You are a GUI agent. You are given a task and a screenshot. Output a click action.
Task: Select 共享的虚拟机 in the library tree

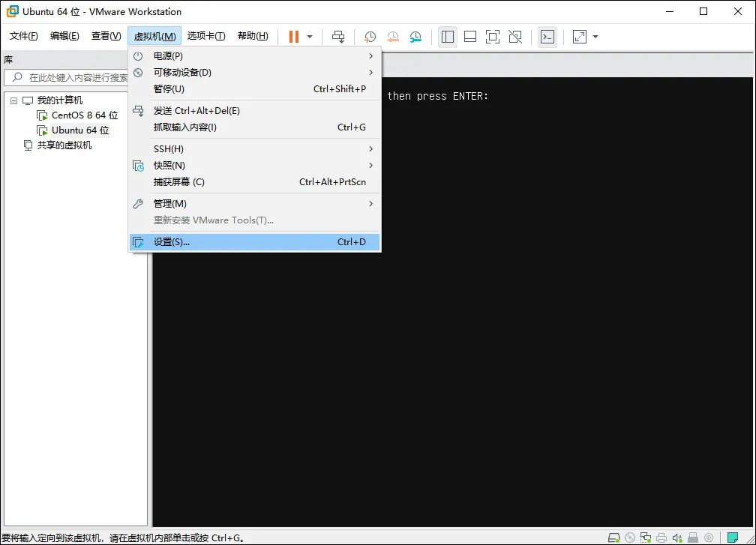click(64, 145)
